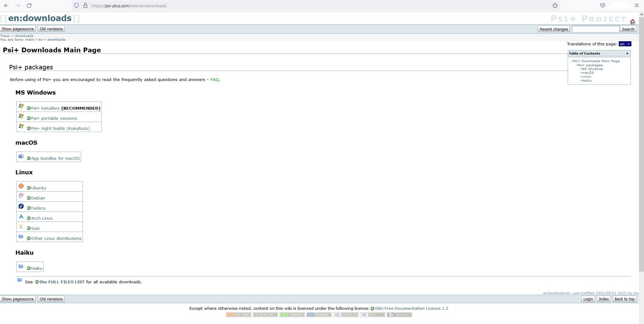Click the home icon under Psi+ Project

pos(632,22)
